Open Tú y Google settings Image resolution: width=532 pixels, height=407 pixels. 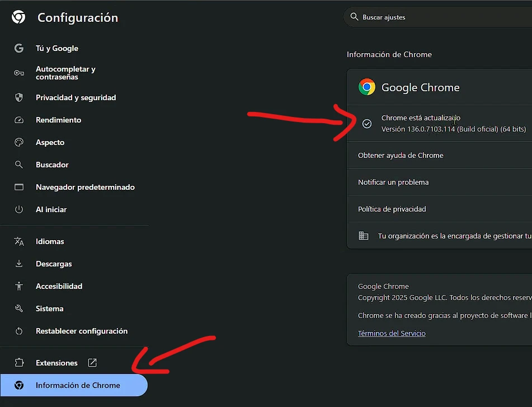point(57,48)
